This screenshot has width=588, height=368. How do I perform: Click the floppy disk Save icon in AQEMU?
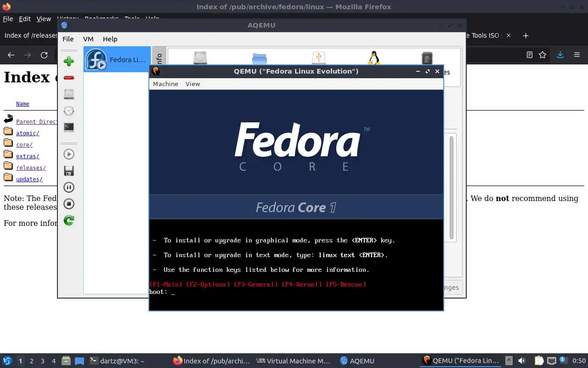69,171
